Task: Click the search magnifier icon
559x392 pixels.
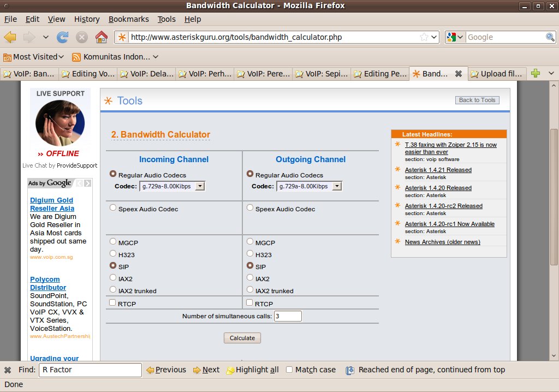Action: click(550, 37)
